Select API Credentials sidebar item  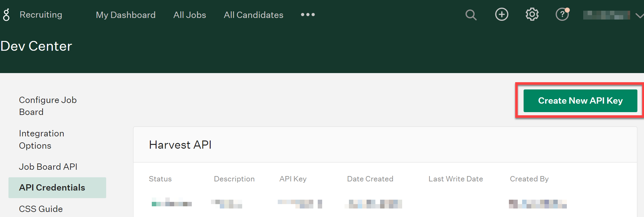point(57,188)
